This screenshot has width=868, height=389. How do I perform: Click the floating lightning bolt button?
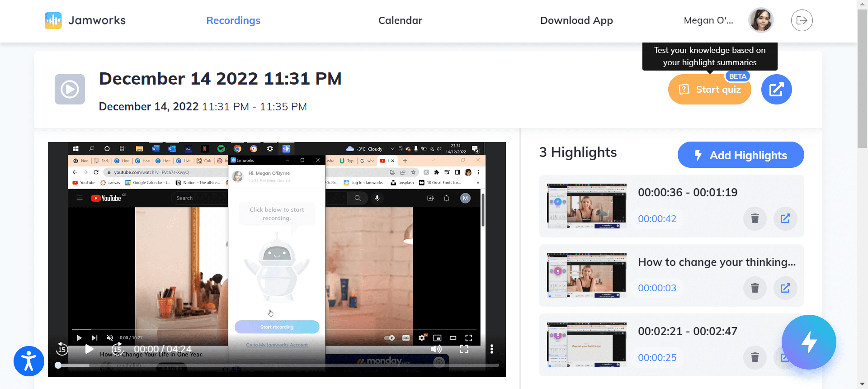808,342
